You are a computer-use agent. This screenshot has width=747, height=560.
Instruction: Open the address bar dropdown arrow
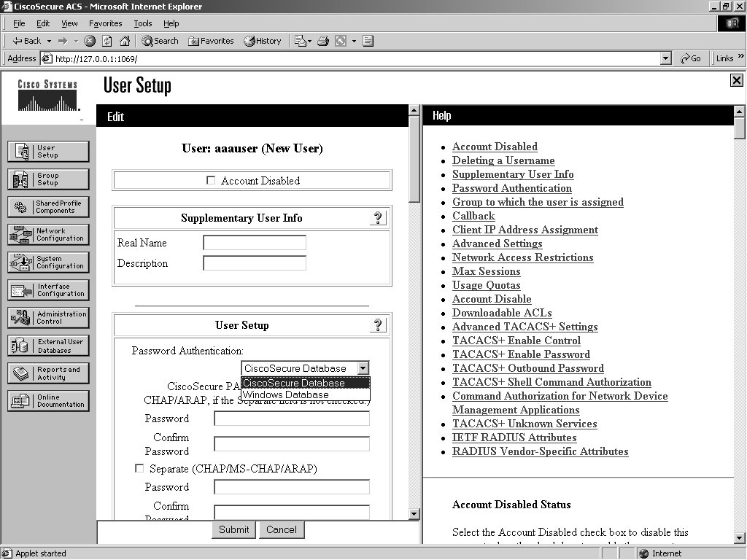(666, 58)
